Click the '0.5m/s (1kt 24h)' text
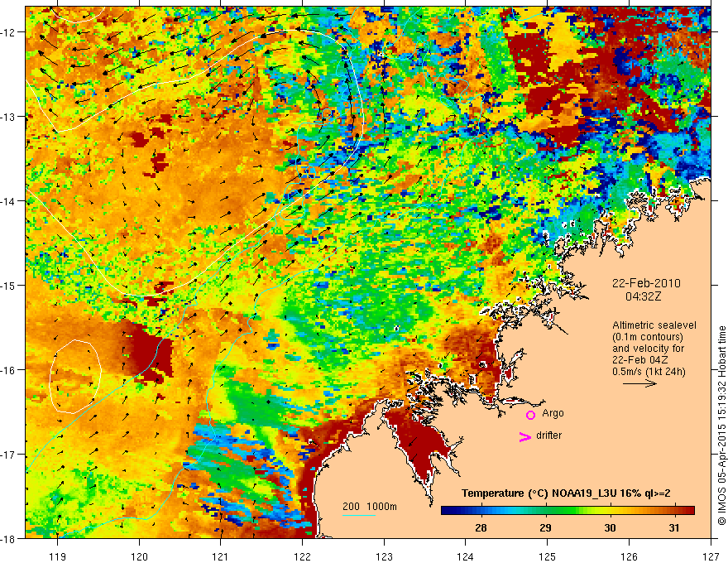Image resolution: width=728 pixels, height=563 pixels. click(649, 372)
